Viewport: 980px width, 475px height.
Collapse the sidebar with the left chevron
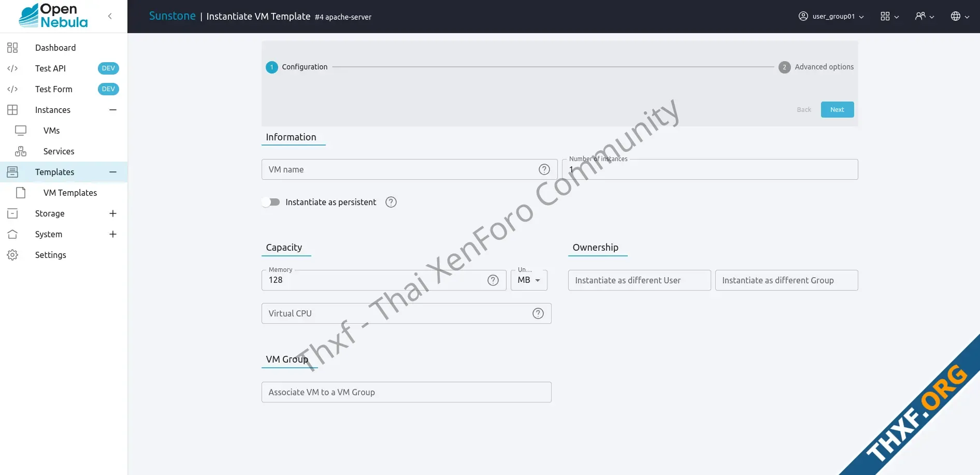[x=110, y=16]
